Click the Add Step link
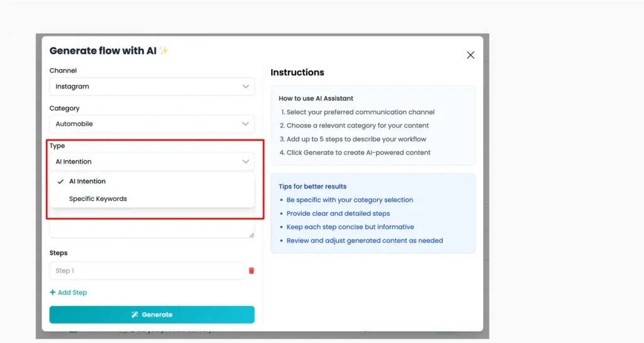644x343 pixels. (69, 293)
